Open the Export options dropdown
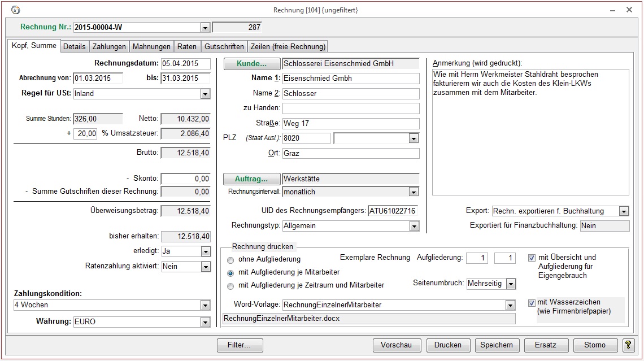 click(624, 211)
